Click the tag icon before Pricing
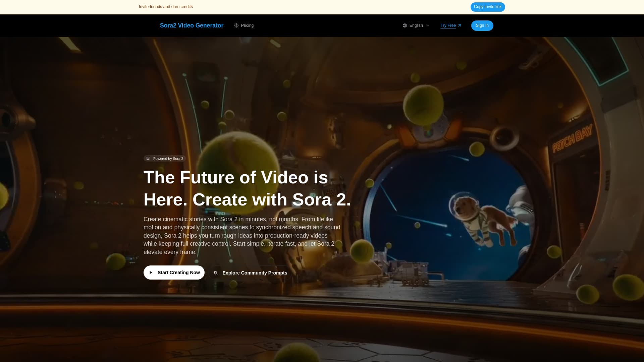This screenshot has height=362, width=644. (x=236, y=25)
